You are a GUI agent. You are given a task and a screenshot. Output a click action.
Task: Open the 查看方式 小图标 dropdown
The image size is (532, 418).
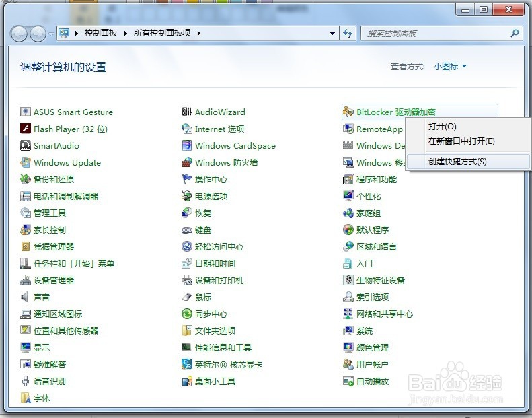pyautogui.click(x=450, y=66)
